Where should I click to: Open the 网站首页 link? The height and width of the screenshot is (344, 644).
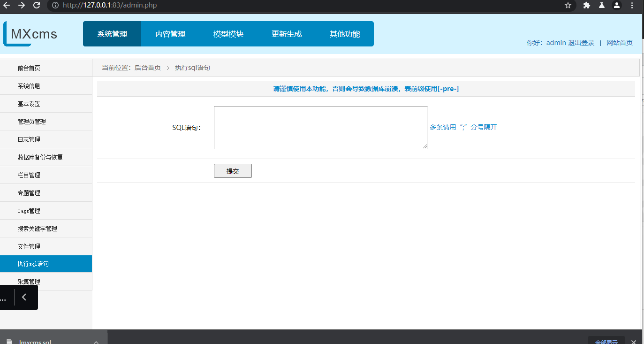click(620, 43)
